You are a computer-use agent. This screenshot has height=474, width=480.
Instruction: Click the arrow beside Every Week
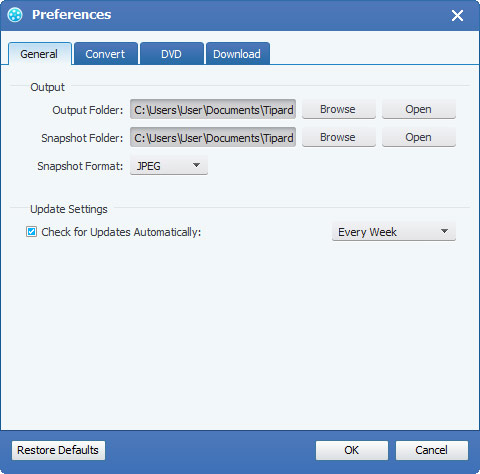point(444,231)
